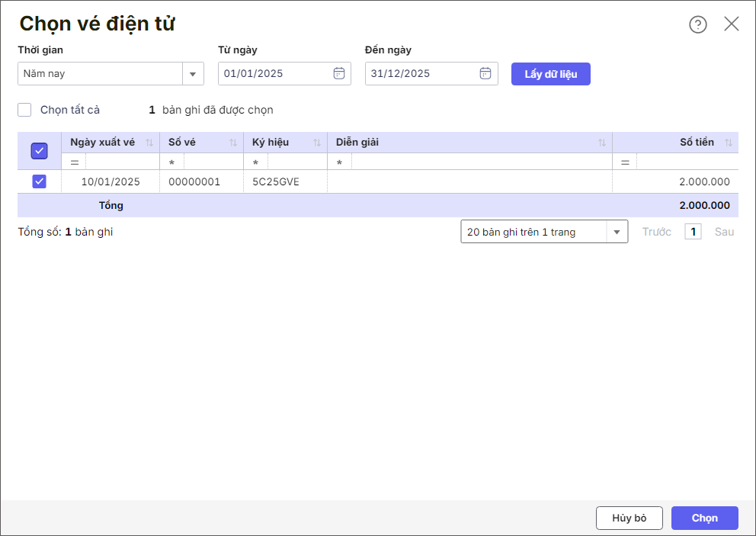Screen dimensions: 756x536
Task: Open calendar picker for Từ ngày
Action: pyautogui.click(x=339, y=73)
